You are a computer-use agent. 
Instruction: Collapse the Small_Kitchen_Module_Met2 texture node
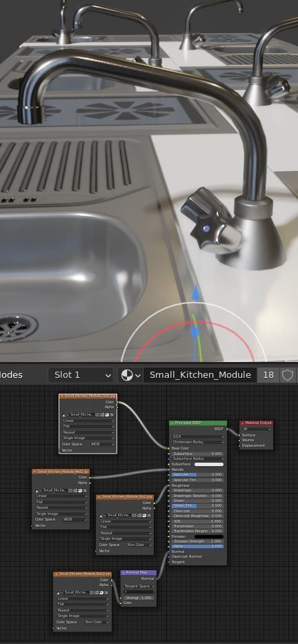pyautogui.click(x=35, y=472)
